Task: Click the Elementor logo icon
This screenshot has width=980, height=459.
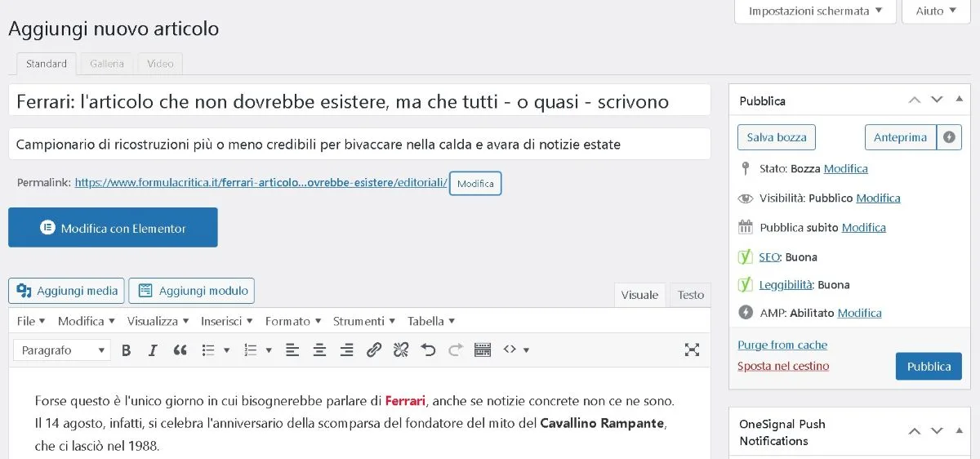Action: 47,228
